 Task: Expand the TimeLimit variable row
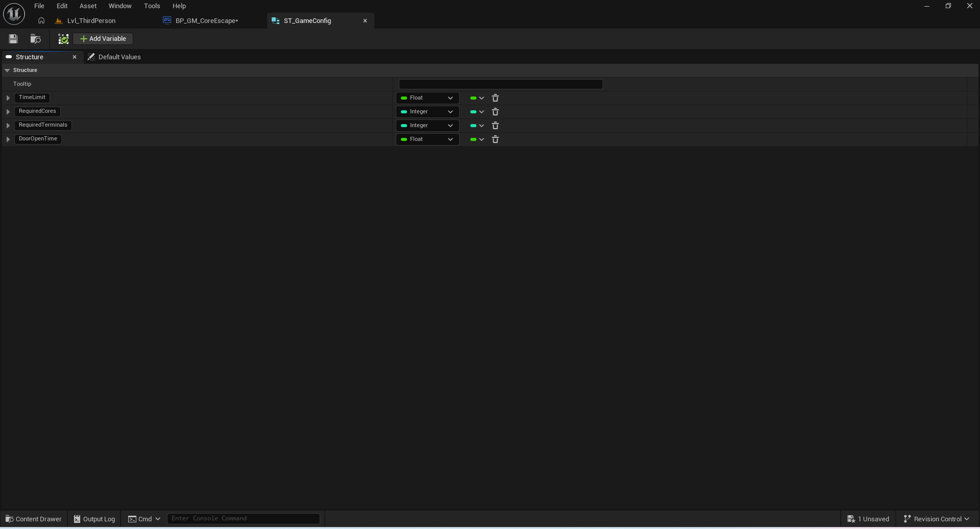[x=8, y=98]
